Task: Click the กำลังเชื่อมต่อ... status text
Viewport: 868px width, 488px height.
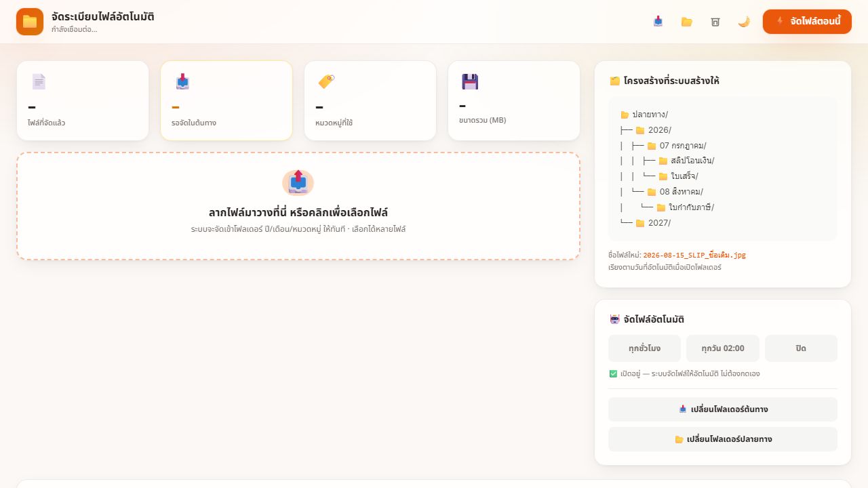Action: 74,30
